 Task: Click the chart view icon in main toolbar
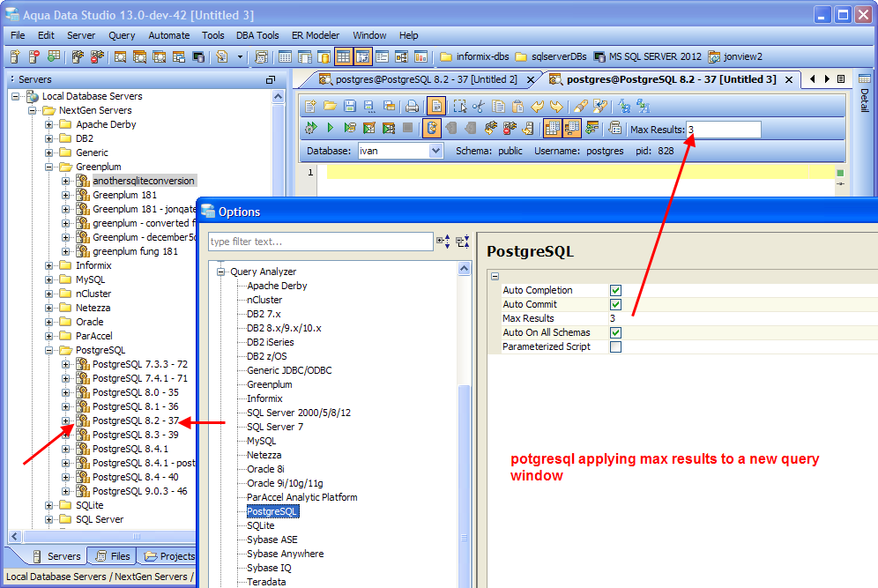[420, 56]
